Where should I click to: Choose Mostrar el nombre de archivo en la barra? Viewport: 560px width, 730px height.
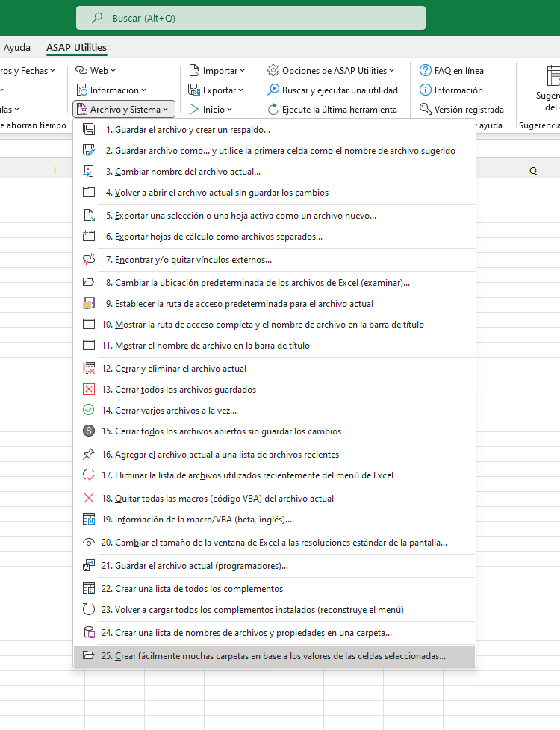[275, 346]
